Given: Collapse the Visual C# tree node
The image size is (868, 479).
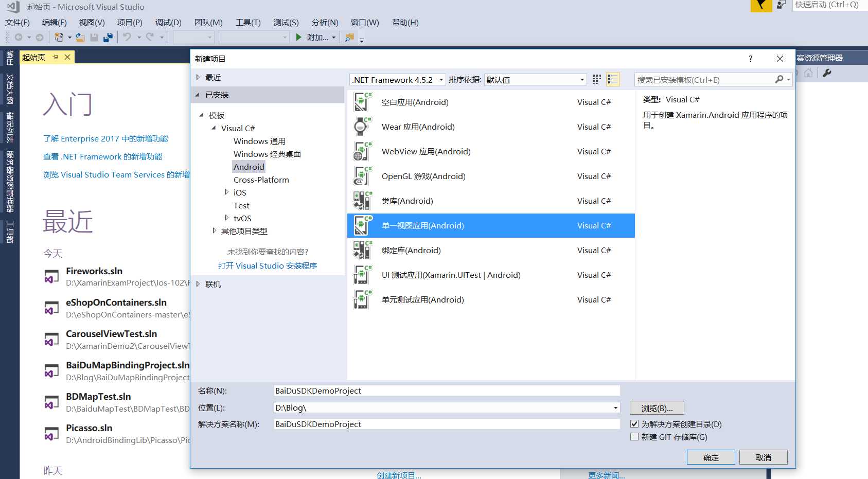Looking at the screenshot, I should (214, 128).
